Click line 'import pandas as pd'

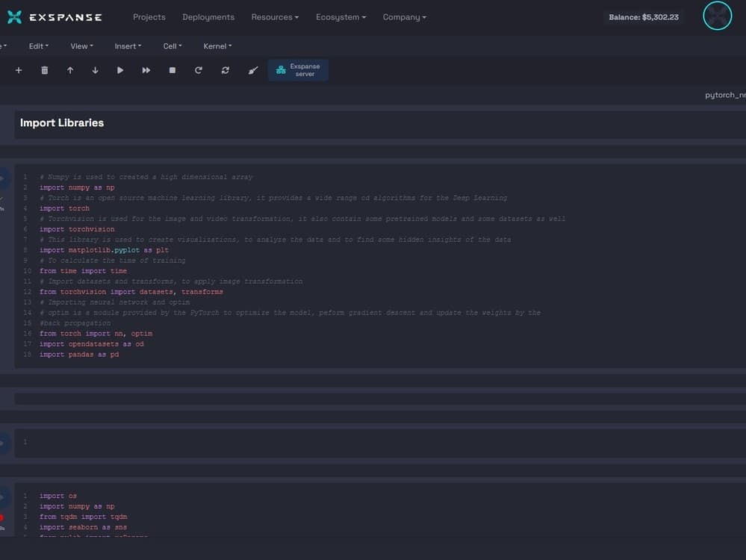(x=79, y=355)
